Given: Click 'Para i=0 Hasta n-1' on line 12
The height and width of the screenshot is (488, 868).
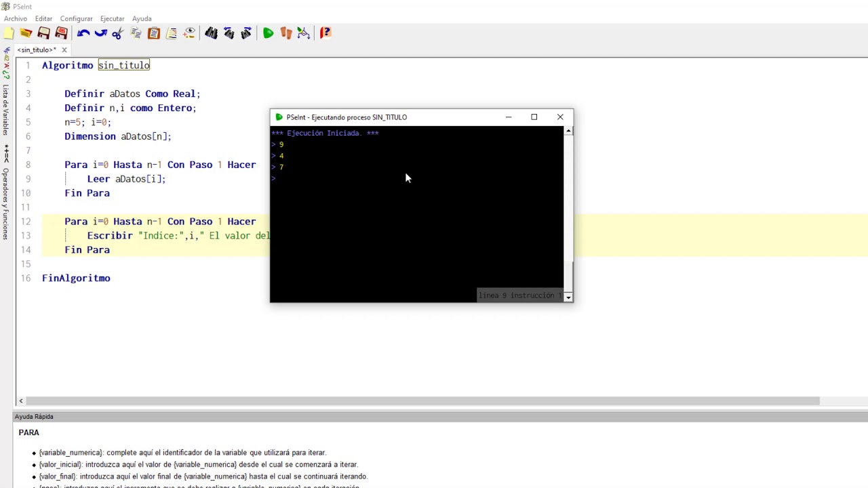Looking at the screenshot, I should coord(113,222).
